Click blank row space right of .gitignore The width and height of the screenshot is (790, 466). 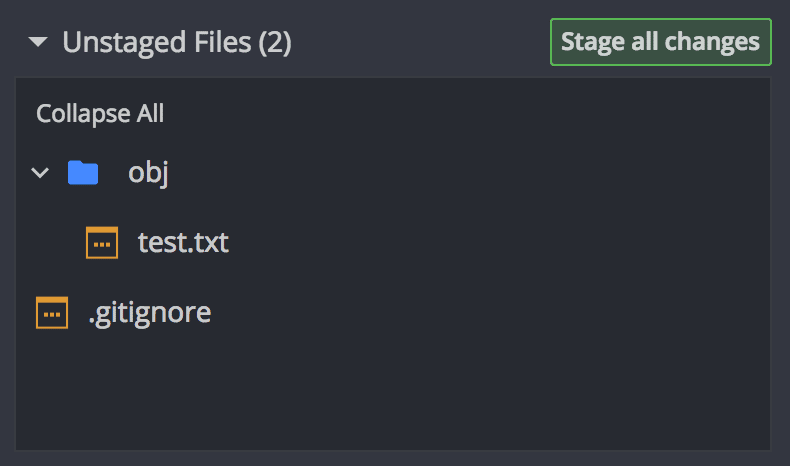[500, 313]
